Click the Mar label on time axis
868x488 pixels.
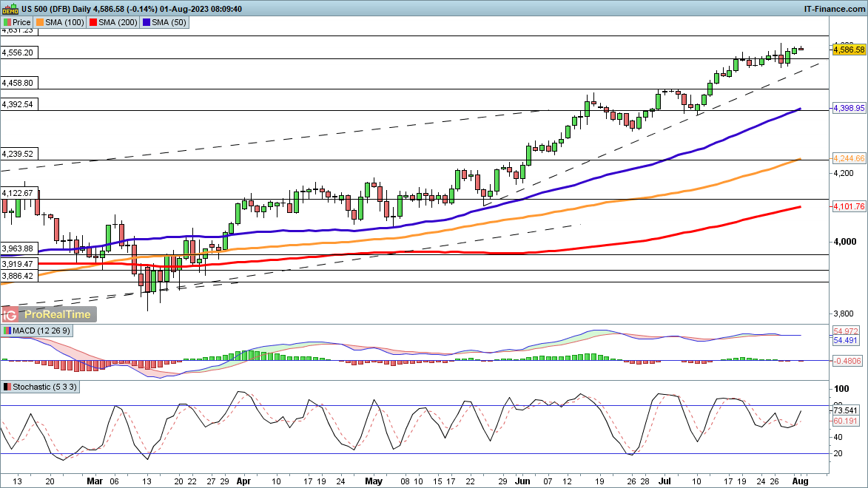click(95, 481)
